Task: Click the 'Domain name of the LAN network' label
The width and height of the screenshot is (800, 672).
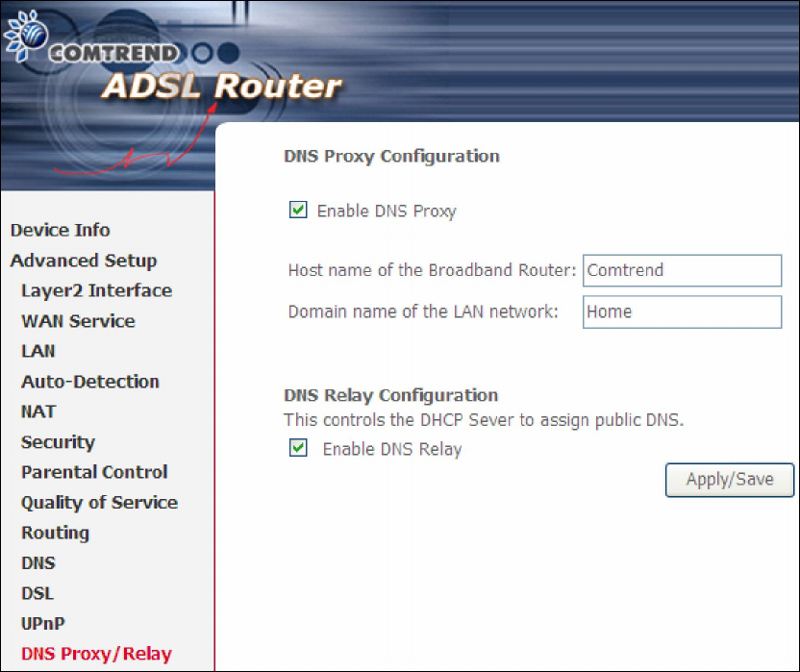Action: pos(423,311)
